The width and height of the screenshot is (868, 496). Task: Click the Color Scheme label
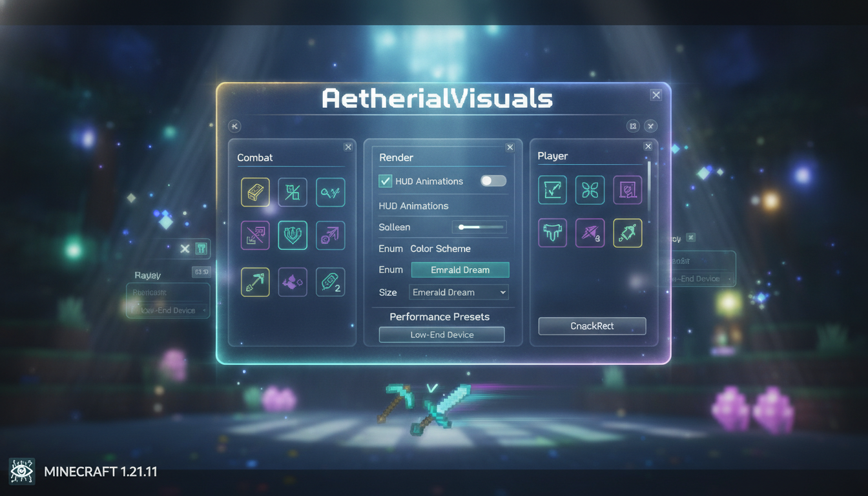tap(440, 249)
